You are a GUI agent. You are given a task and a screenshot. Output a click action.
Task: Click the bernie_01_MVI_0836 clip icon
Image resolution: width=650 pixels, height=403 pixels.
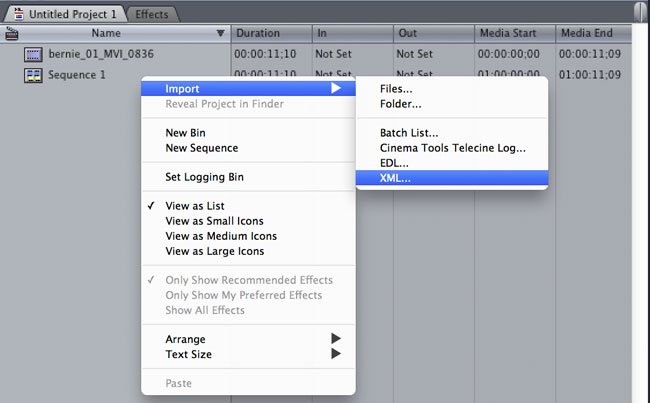coord(33,54)
